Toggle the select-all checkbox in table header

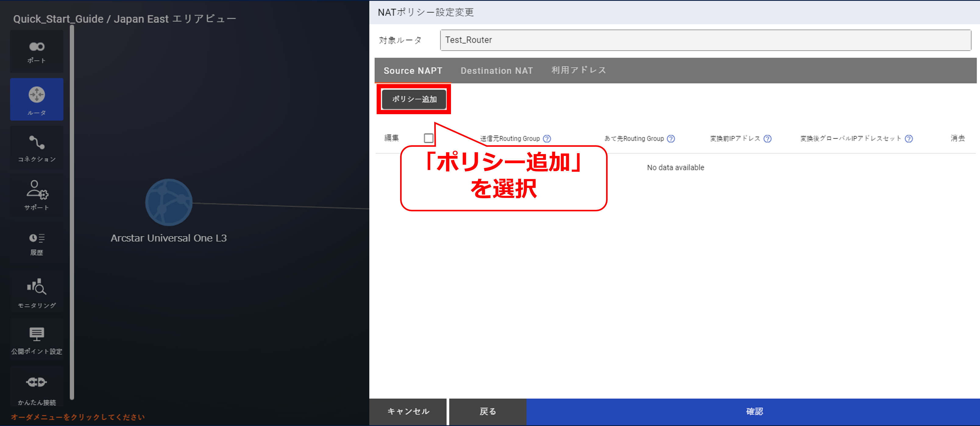pos(428,138)
